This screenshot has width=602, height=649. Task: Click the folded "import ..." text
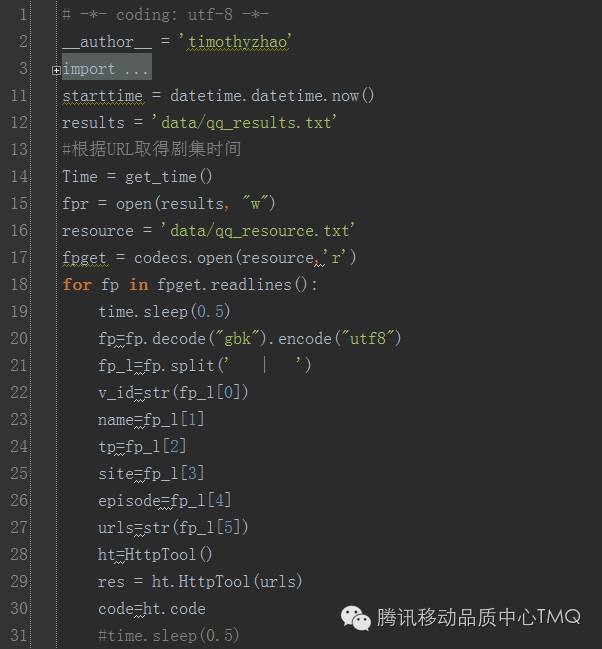tap(105, 69)
